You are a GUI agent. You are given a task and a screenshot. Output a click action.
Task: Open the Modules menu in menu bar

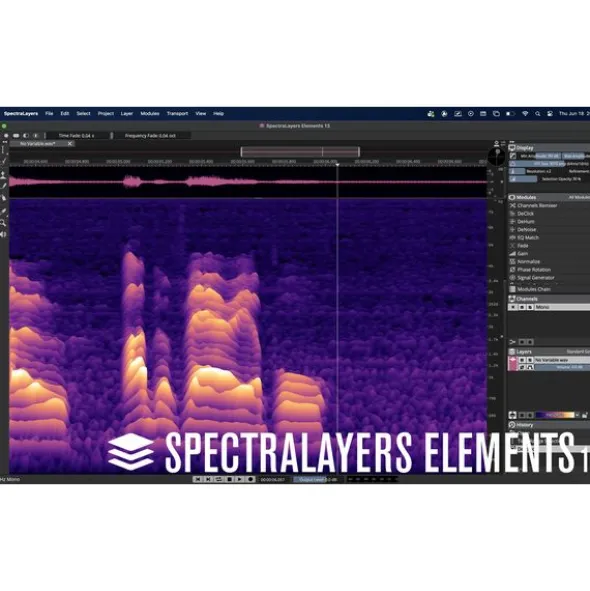click(150, 113)
